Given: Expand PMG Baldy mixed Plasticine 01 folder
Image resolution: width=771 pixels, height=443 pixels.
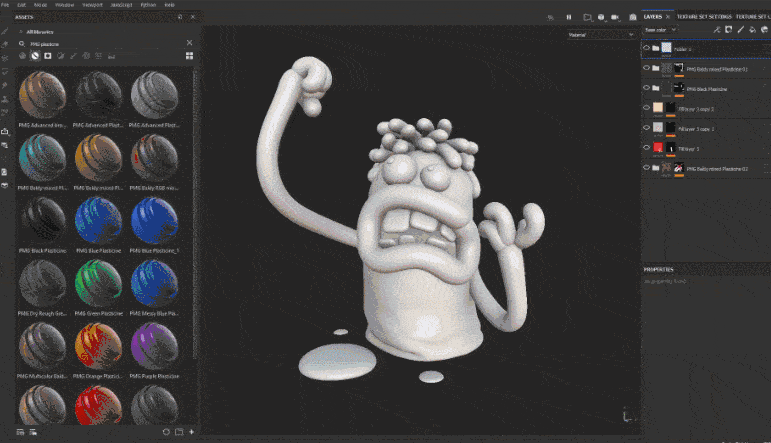Looking at the screenshot, I should tap(655, 68).
